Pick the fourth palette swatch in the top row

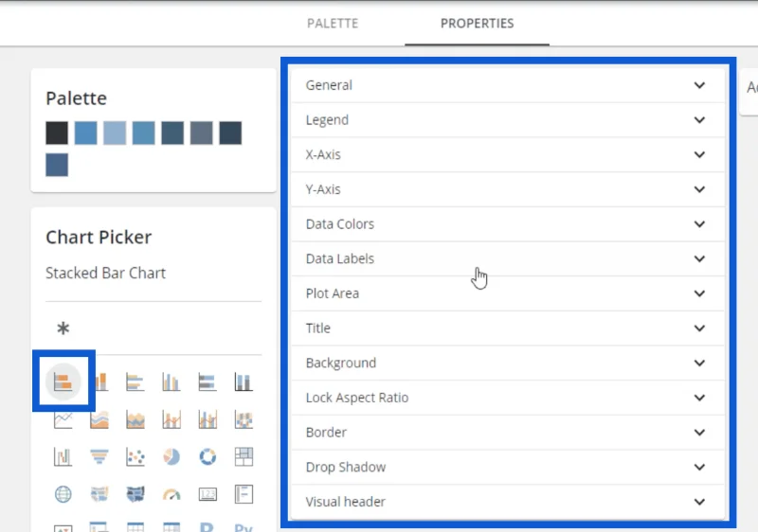click(x=144, y=133)
